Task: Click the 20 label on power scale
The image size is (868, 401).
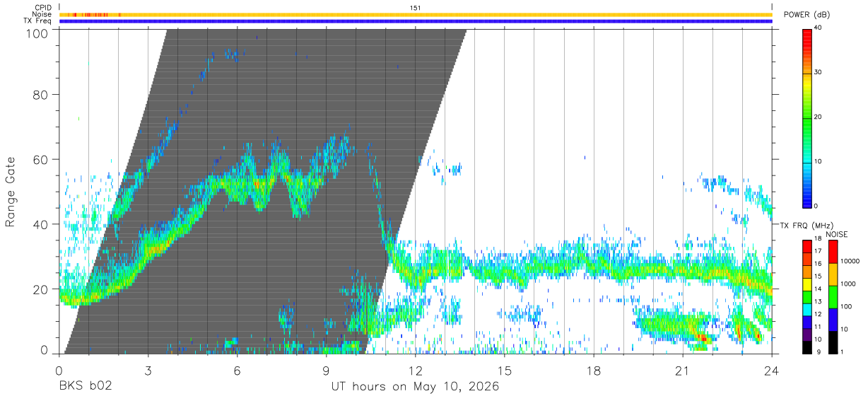Action: (x=819, y=117)
